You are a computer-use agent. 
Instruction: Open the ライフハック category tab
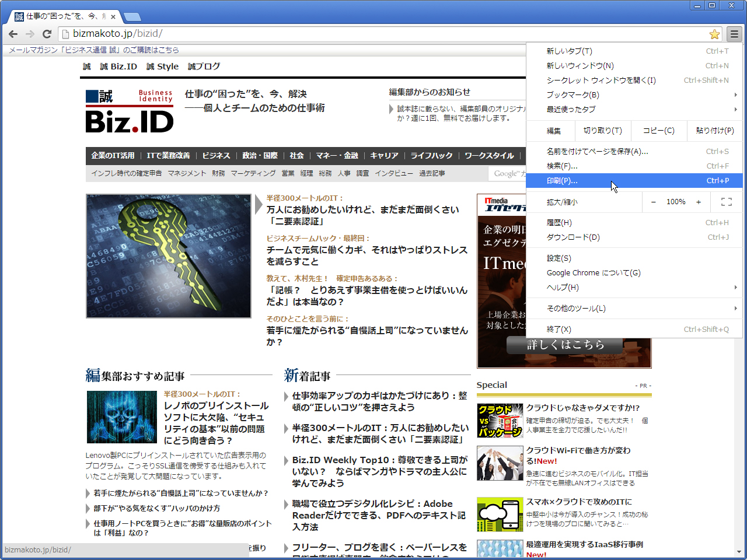tap(431, 156)
